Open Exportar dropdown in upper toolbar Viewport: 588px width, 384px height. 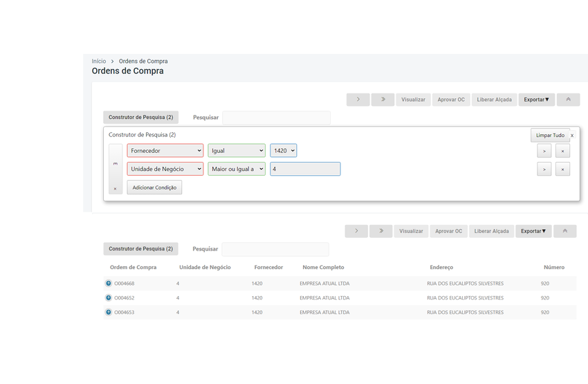[x=537, y=100]
